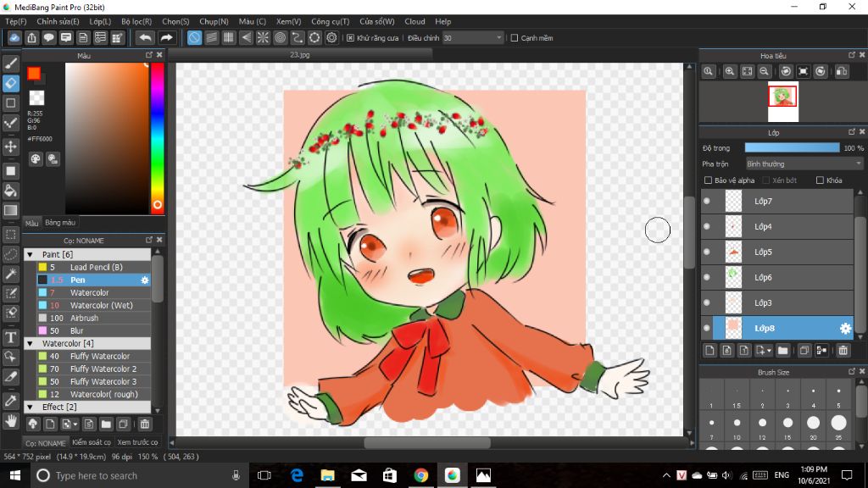Turn snap off in the top toolbar
The width and height of the screenshot is (868, 488).
coord(194,37)
